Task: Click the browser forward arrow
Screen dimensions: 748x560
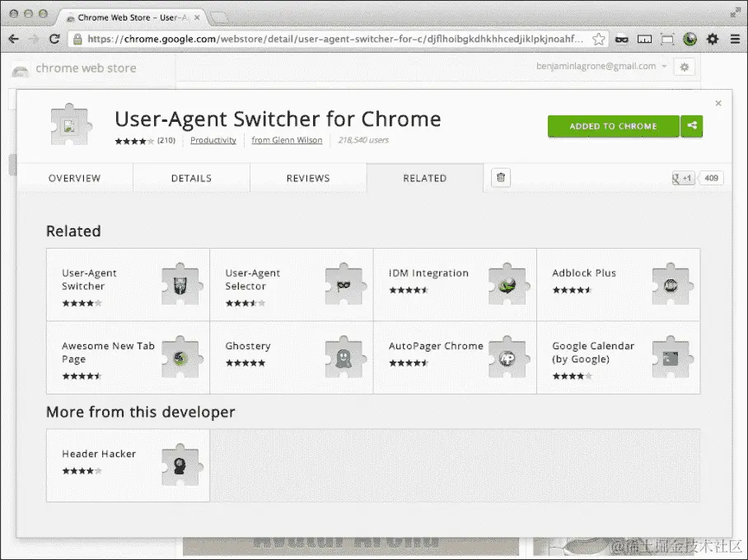Action: pyautogui.click(x=34, y=39)
